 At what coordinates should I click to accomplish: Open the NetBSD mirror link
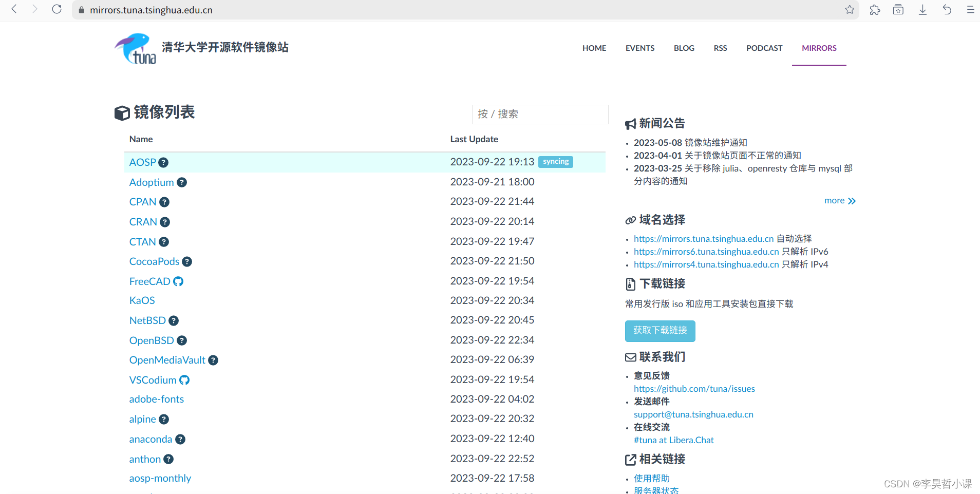pyautogui.click(x=147, y=320)
